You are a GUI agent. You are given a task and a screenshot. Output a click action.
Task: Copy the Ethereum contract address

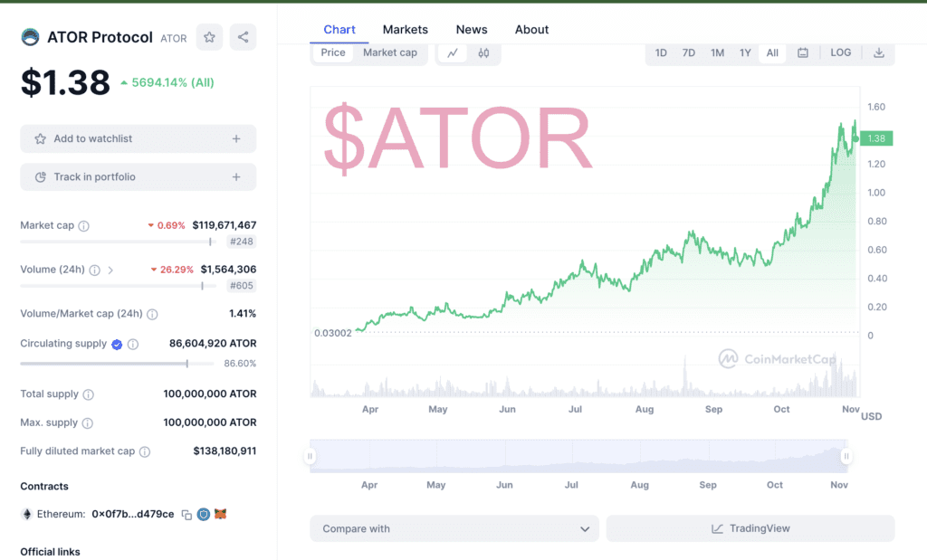[186, 514]
